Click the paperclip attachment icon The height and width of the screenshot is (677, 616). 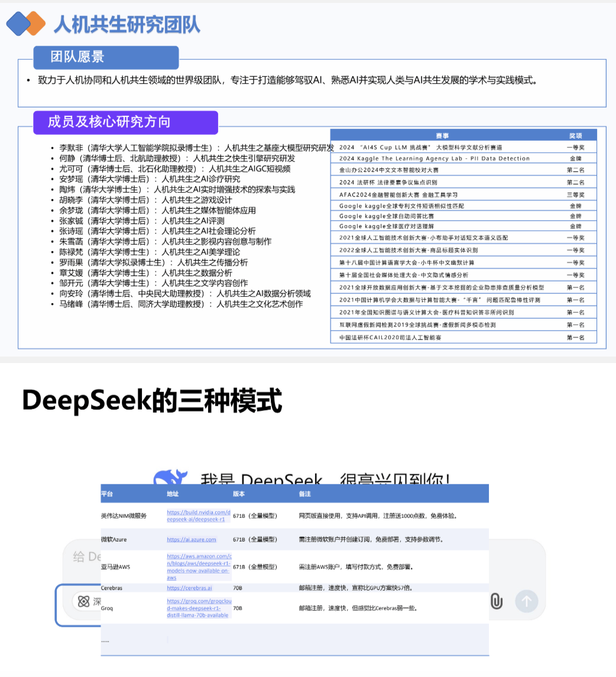click(497, 601)
